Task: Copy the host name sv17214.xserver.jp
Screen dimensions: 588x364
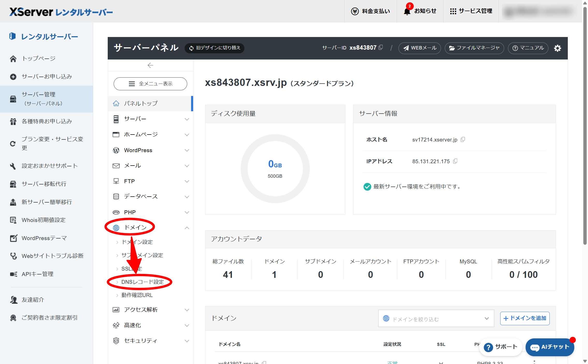Action: click(x=463, y=139)
